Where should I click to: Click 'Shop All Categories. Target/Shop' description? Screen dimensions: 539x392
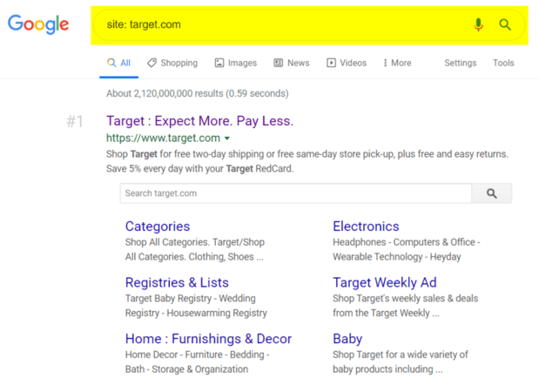pyautogui.click(x=195, y=242)
